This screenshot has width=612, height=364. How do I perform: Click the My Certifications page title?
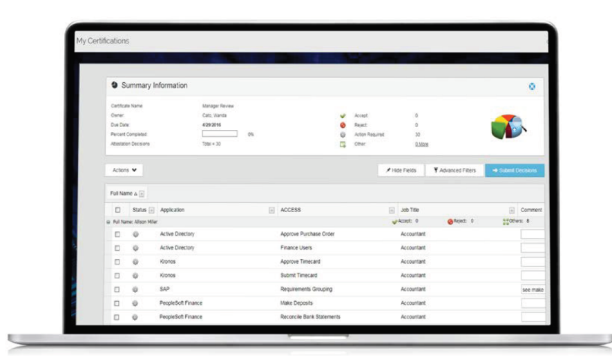103,41
